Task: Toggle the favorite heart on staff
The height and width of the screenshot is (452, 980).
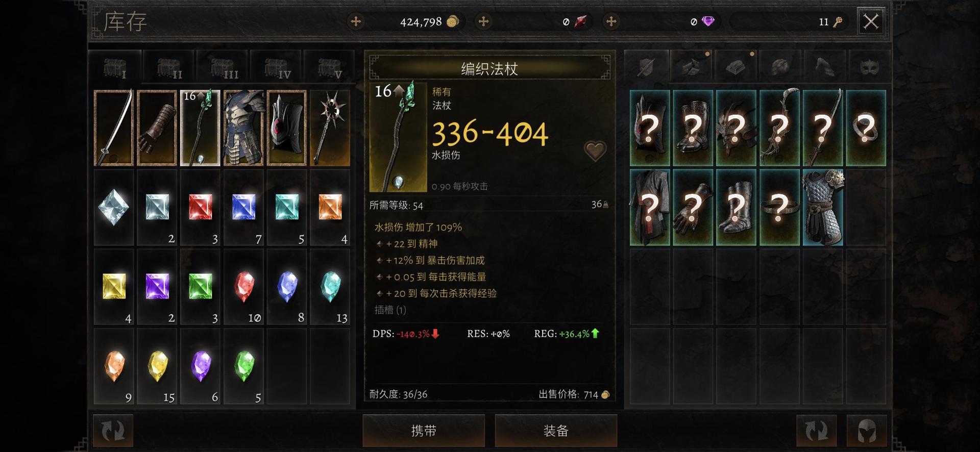Action: [x=595, y=151]
